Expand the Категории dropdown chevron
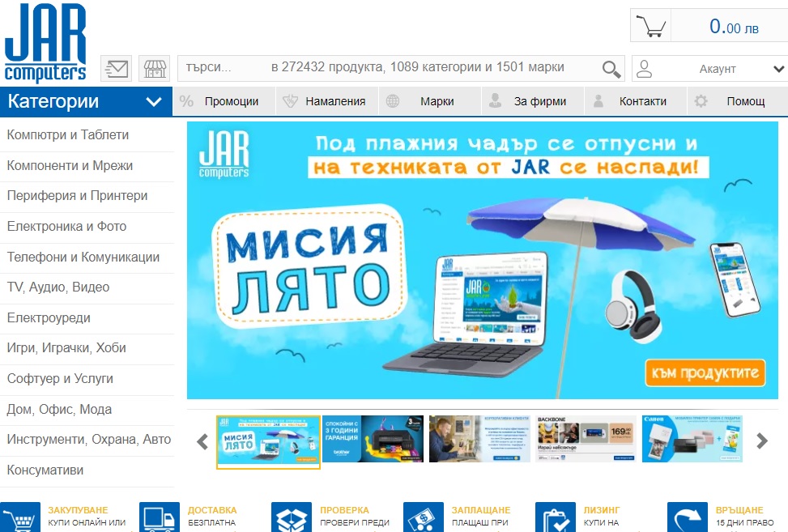 (x=154, y=102)
